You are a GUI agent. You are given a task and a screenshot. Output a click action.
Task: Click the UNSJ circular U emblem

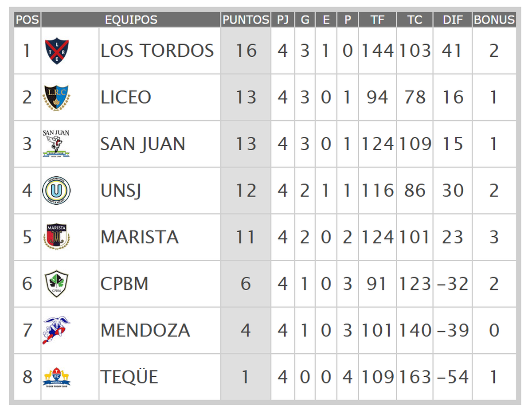coord(56,191)
